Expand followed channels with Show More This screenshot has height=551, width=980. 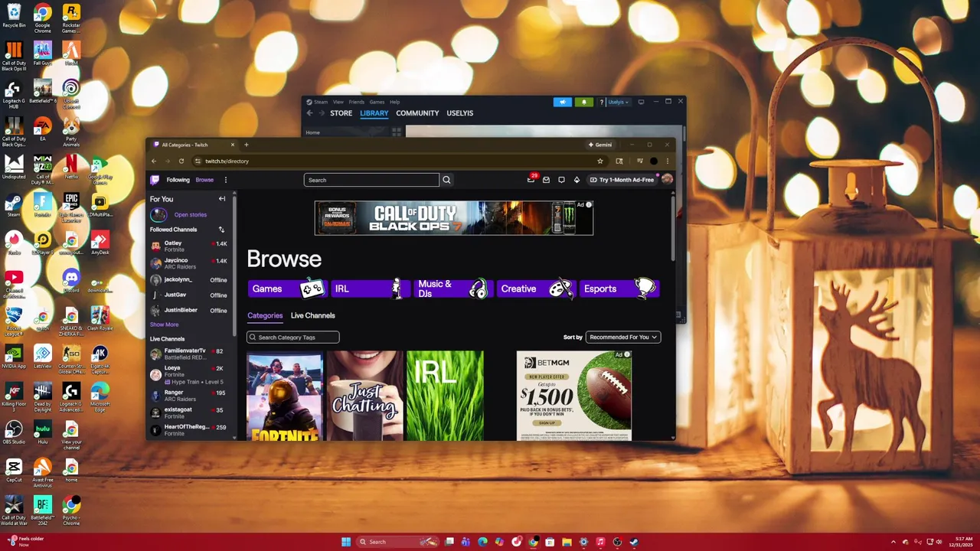pos(164,324)
